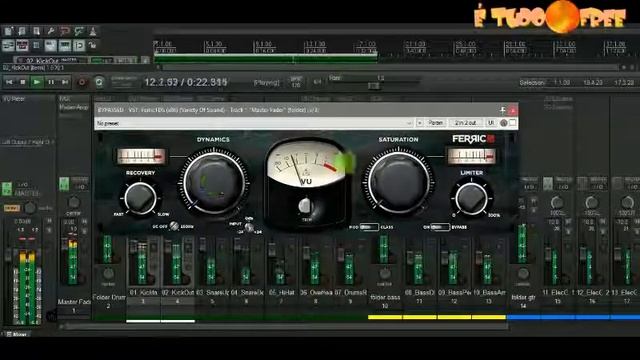Select the folder gtr mixer strip label

pyautogui.click(x=523, y=297)
